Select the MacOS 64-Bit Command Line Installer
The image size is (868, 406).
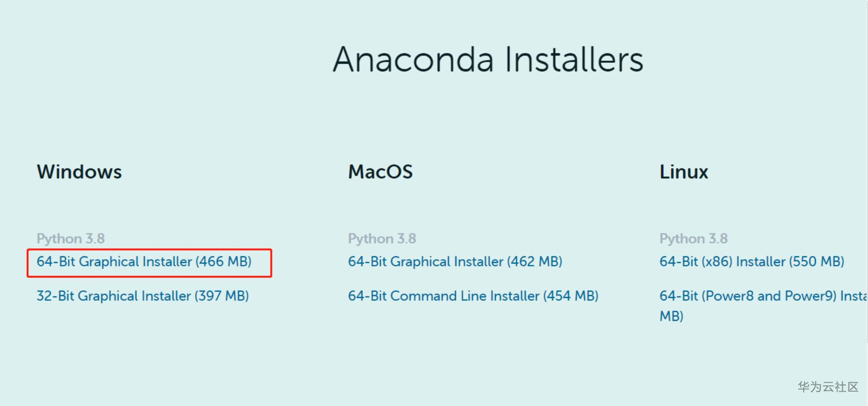coord(473,296)
